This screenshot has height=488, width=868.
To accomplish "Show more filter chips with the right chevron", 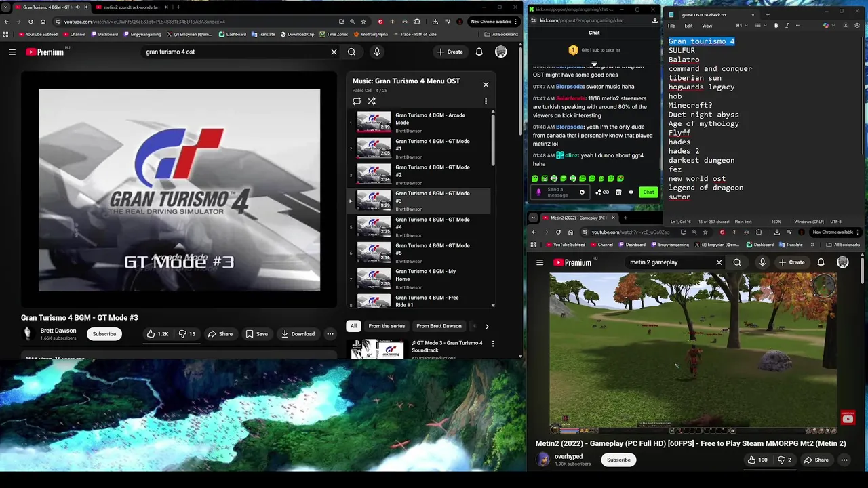I will tap(486, 326).
